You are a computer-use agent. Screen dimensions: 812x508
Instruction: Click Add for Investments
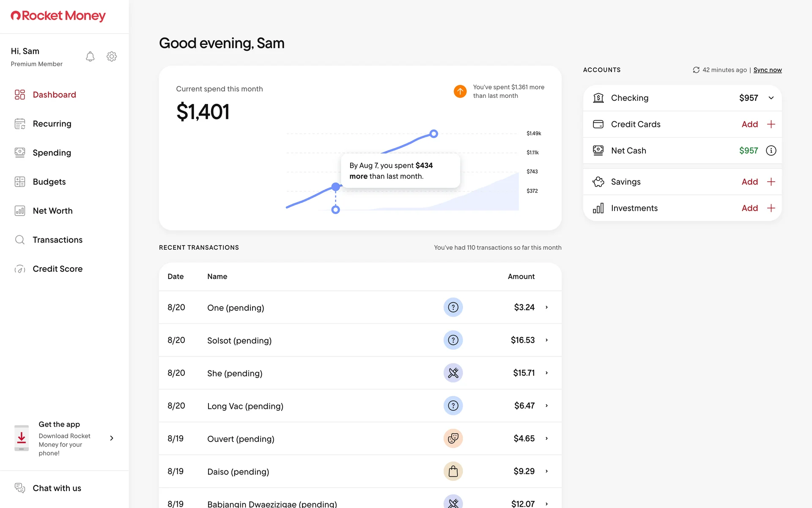coord(749,208)
